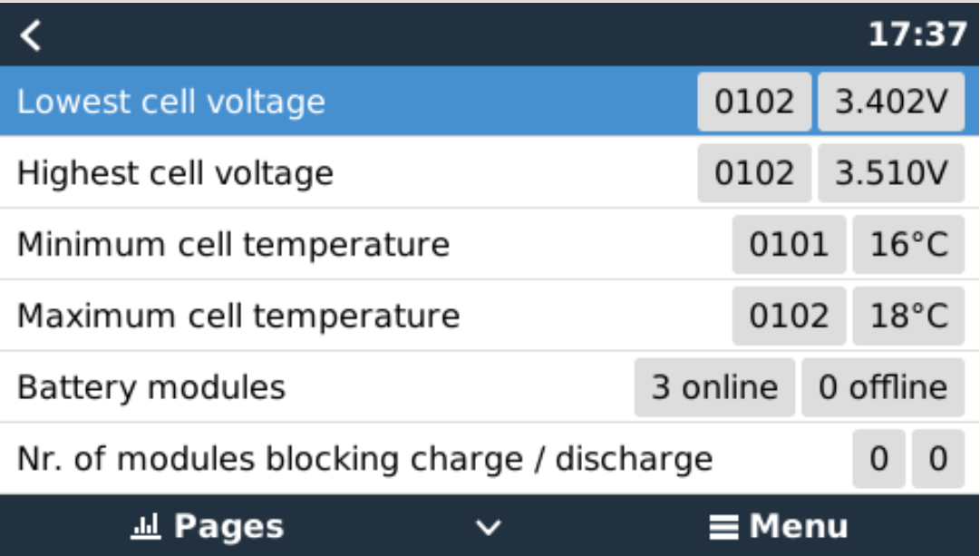Expand the down chevron in bottom bar
Image resolution: width=980 pixels, height=556 pixels.
pyautogui.click(x=489, y=527)
